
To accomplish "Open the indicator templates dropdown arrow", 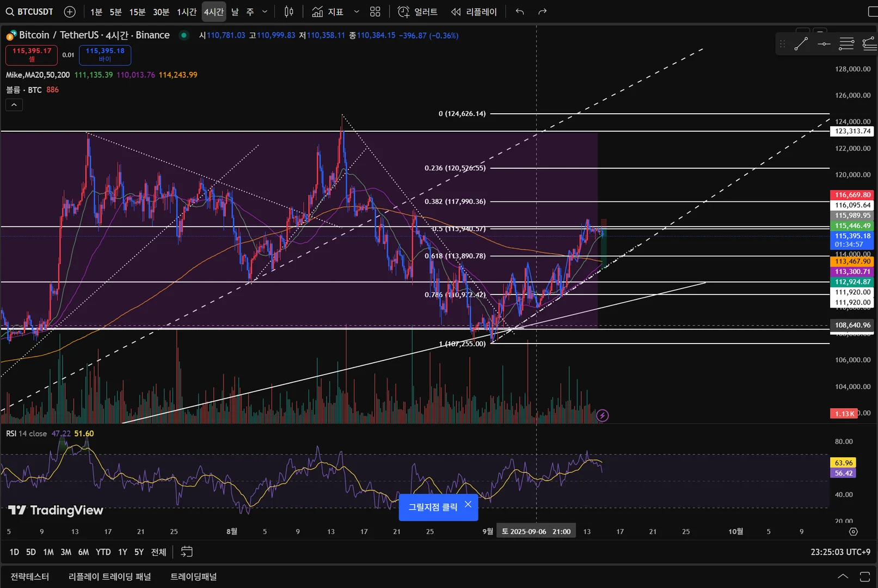I will coord(357,11).
